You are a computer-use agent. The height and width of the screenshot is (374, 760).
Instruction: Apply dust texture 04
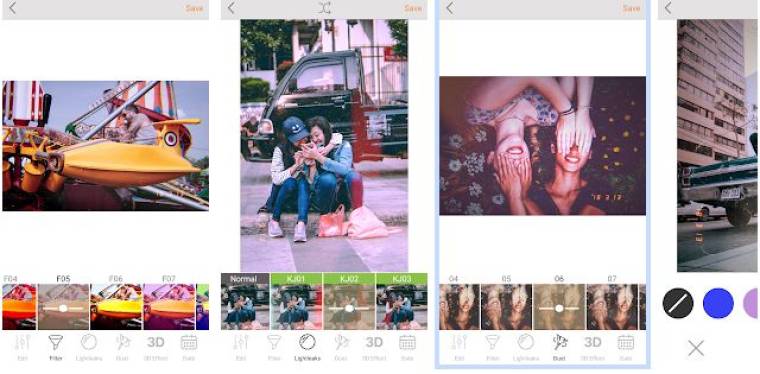[459, 307]
